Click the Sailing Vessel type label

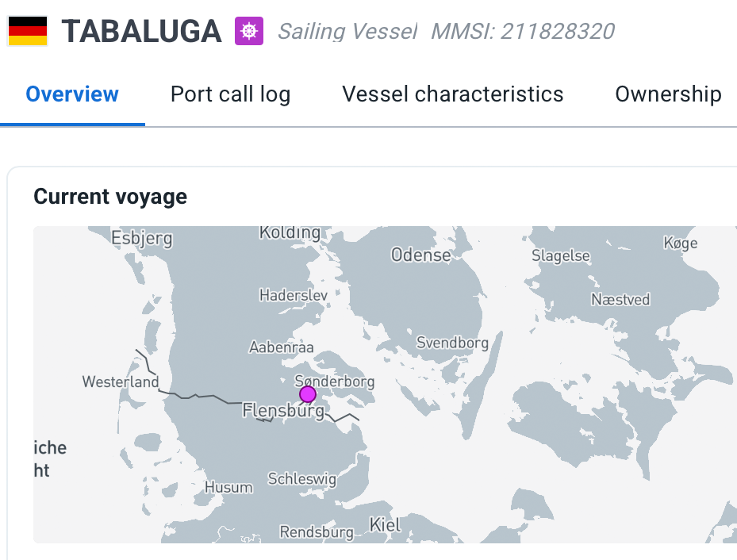click(x=347, y=32)
